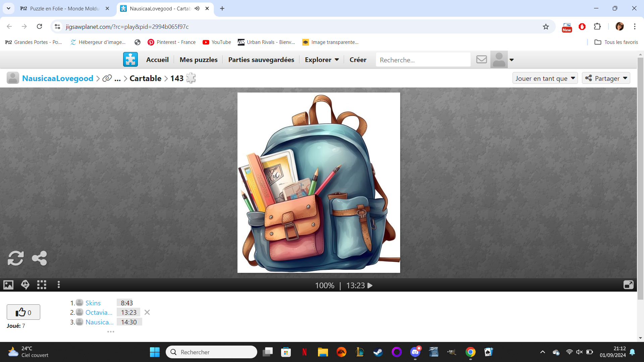644x362 pixels.
Task: Click the Jigsaw Planet logo icon
Action: [x=130, y=60]
